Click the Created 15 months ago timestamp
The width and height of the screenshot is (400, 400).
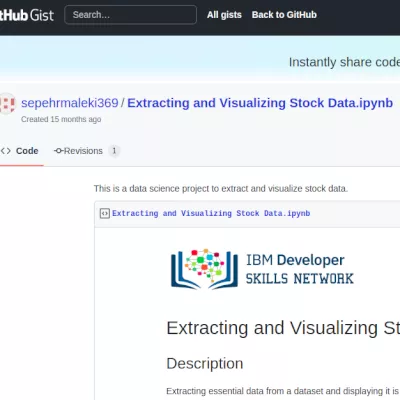coord(61,119)
